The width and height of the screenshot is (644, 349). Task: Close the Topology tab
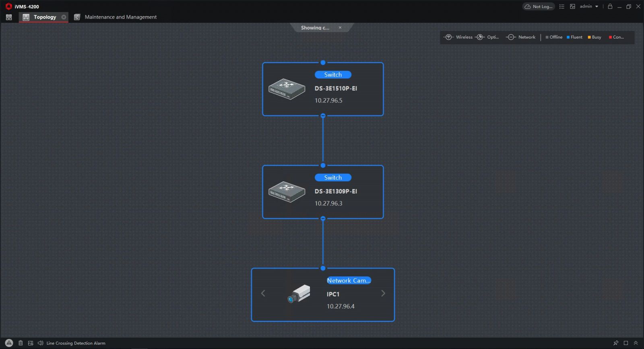[x=64, y=17]
